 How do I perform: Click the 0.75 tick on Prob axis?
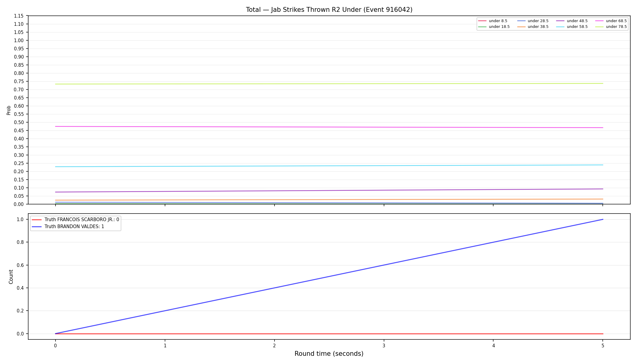click(19, 81)
